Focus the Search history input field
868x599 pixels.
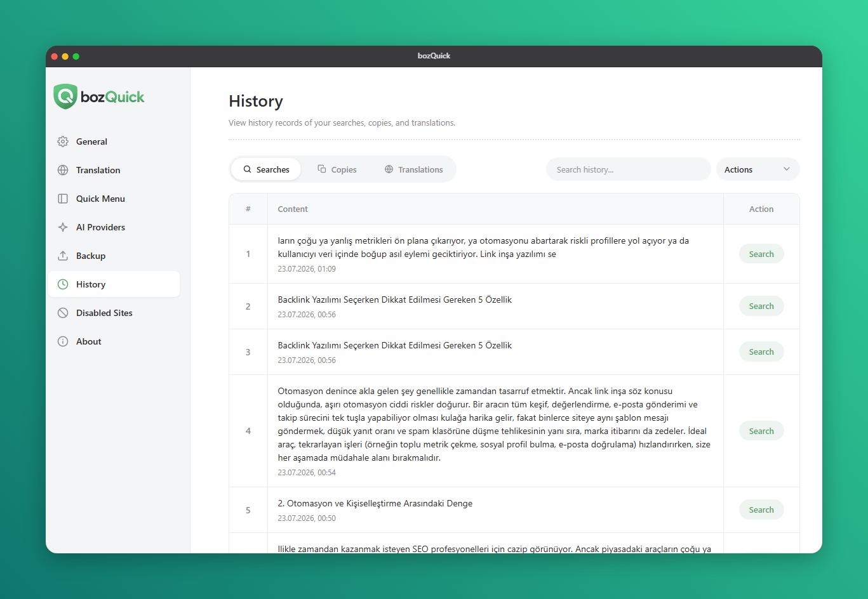[x=628, y=169]
